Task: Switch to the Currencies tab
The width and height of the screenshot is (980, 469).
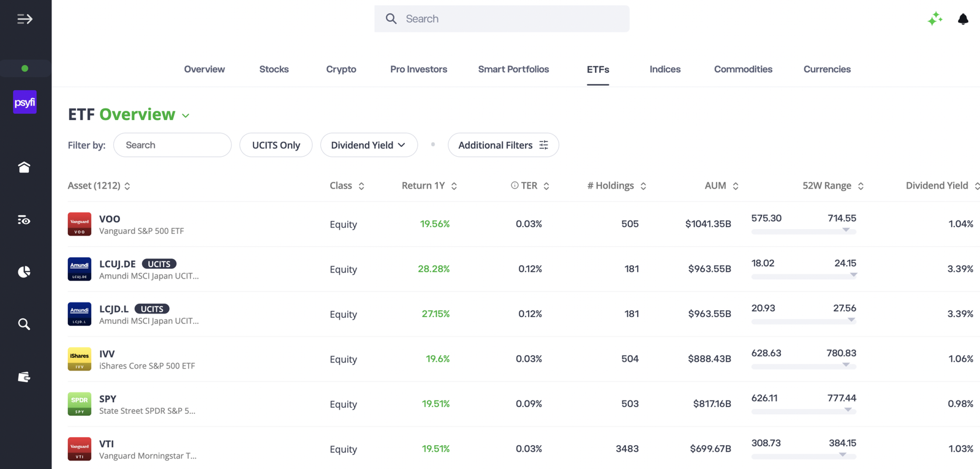Action: (x=827, y=69)
